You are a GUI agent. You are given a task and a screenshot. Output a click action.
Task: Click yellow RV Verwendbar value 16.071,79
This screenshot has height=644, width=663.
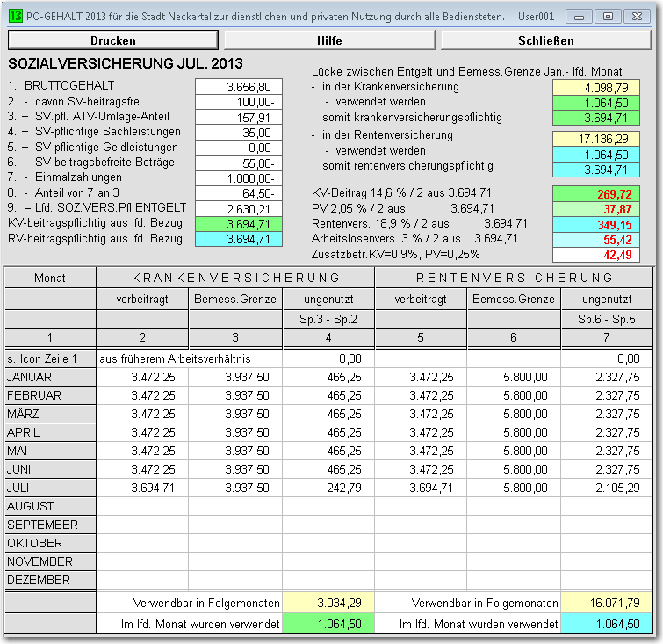tap(607, 603)
